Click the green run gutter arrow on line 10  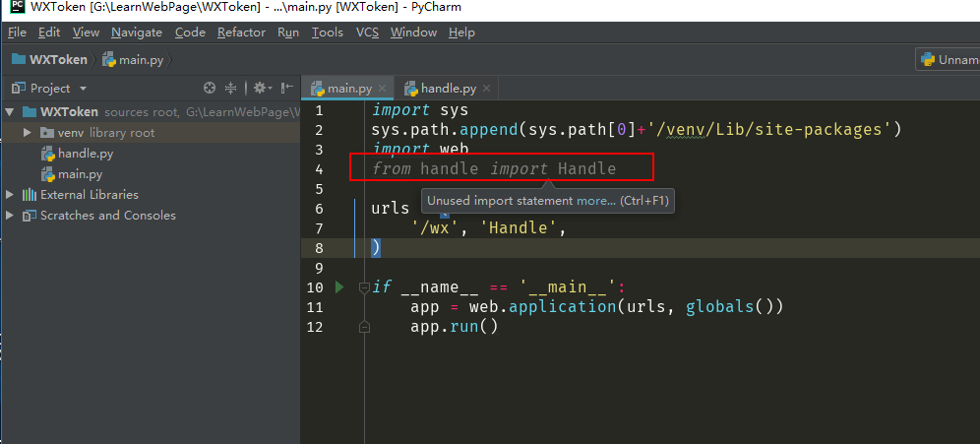pos(340,287)
